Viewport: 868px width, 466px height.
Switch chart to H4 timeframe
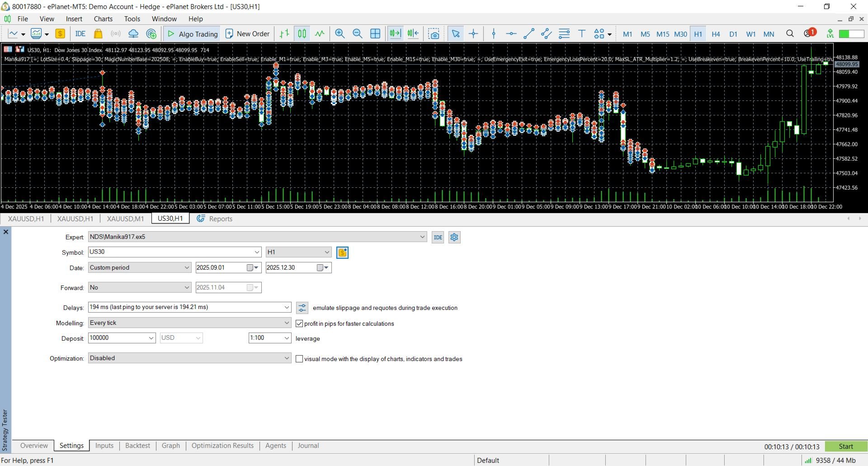point(716,34)
